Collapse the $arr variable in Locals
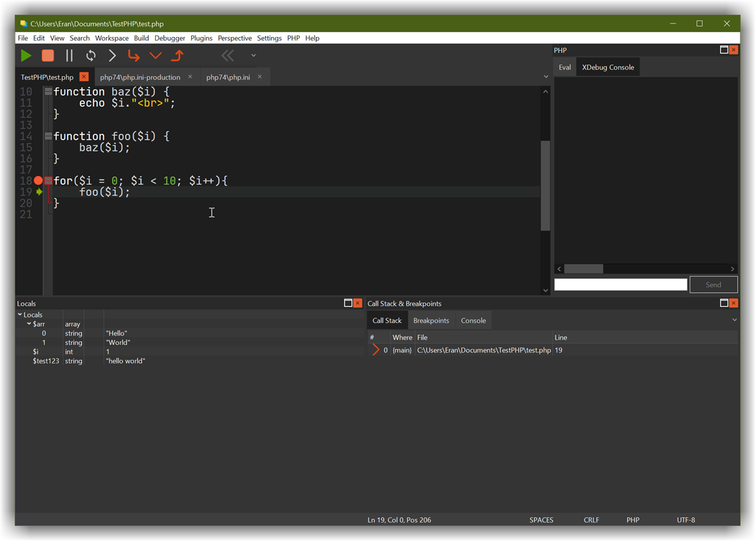This screenshot has width=756, height=542. pyautogui.click(x=28, y=324)
